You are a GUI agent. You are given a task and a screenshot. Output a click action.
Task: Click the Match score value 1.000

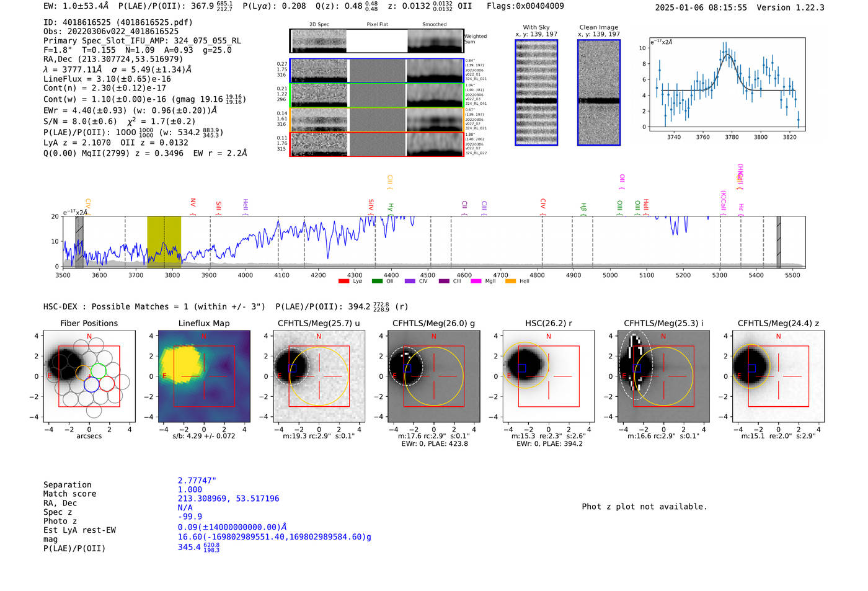[x=190, y=489]
